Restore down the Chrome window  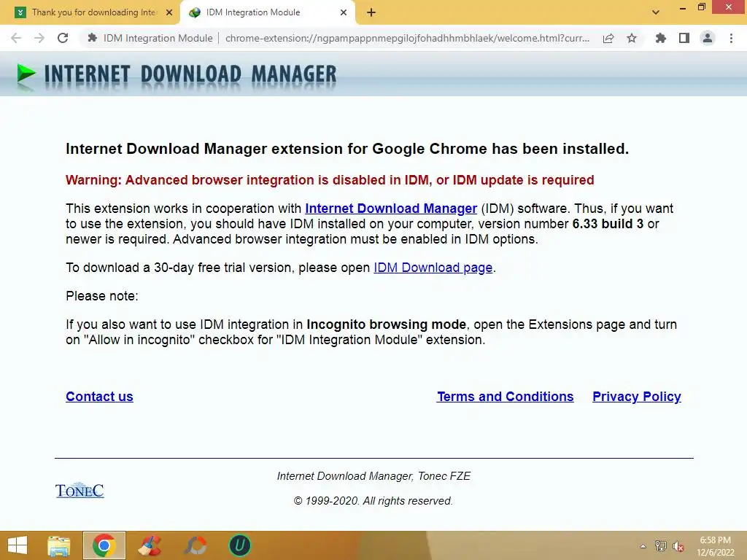tap(702, 7)
